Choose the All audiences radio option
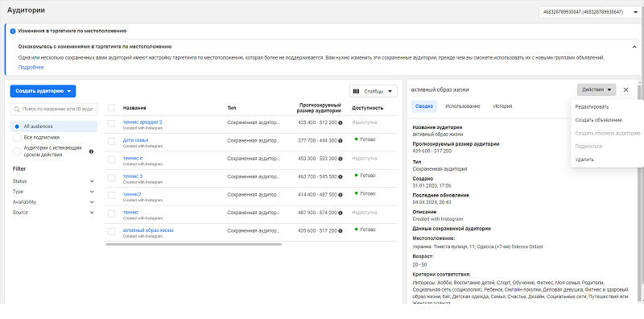Screen dimensions: 644x319 point(17,126)
